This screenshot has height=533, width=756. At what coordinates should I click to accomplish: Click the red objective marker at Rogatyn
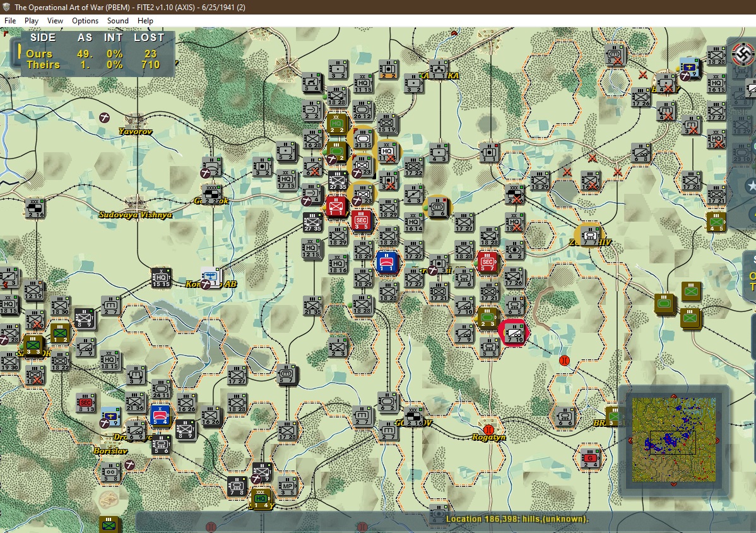coord(488,429)
